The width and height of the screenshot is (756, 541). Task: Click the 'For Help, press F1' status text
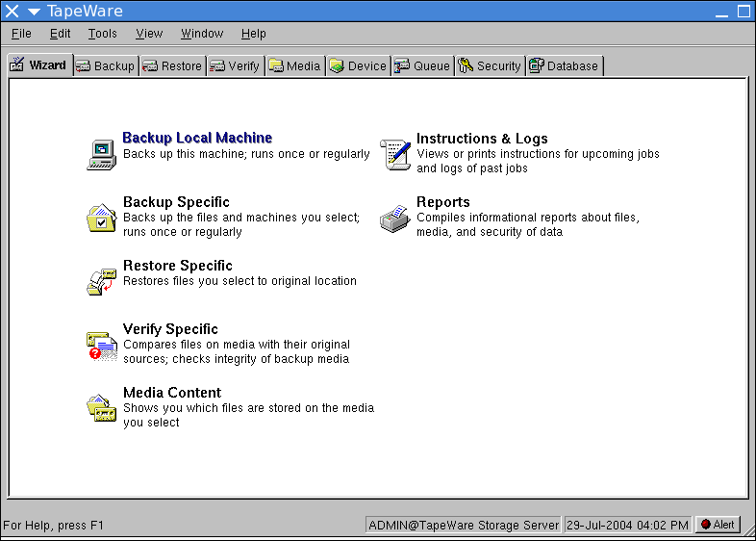pos(53,525)
